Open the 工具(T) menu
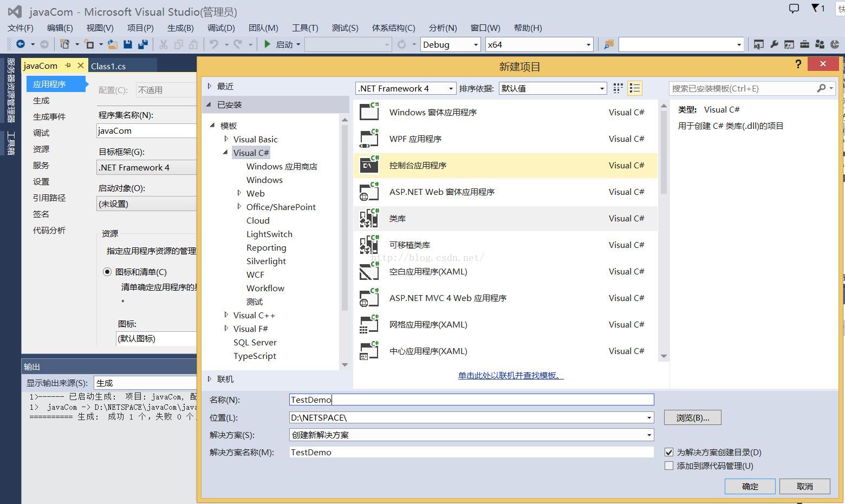Viewport: 845px width, 504px height. pos(305,28)
